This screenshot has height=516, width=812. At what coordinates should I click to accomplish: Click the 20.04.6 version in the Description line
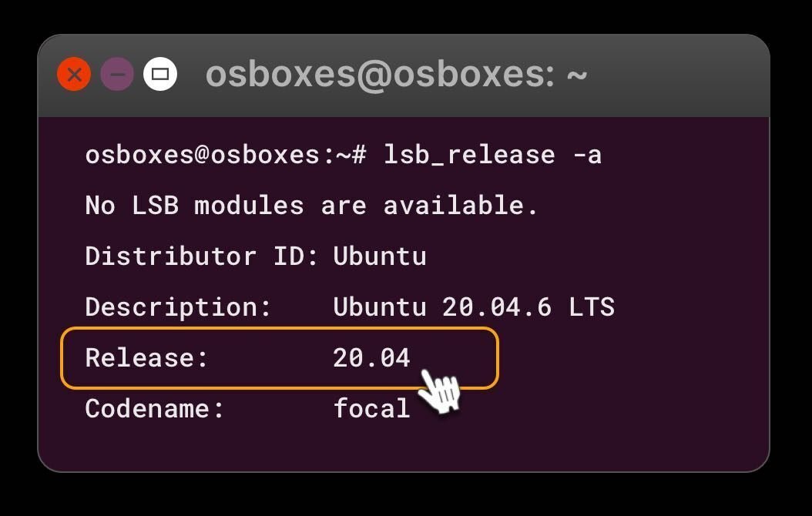pyautogui.click(x=497, y=307)
